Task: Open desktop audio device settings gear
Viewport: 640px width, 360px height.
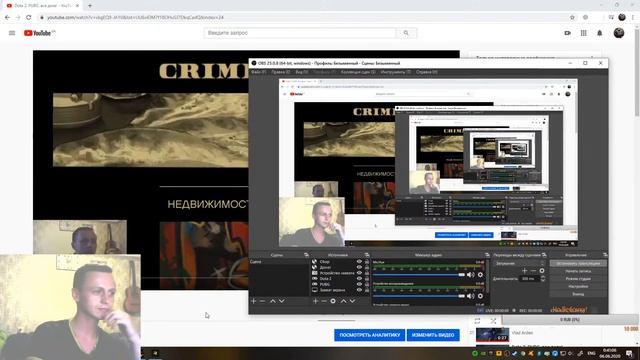Action: tap(480, 296)
